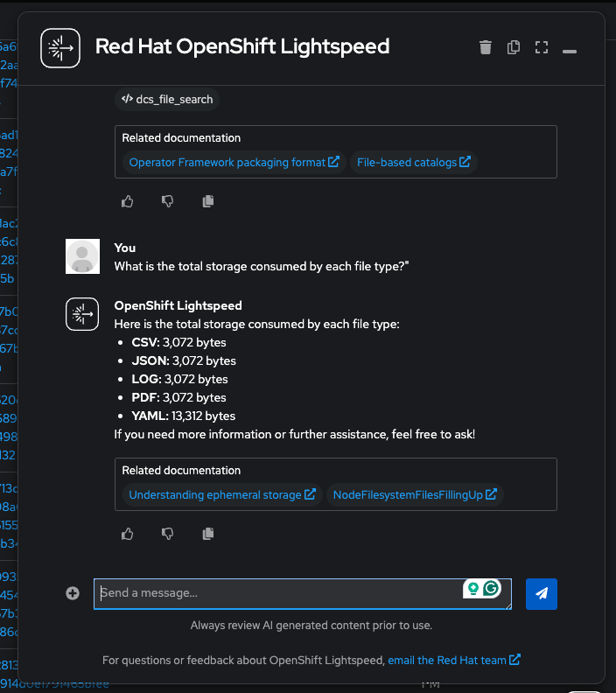This screenshot has width=616, height=693.
Task: Click the OpenShift Lightspeed response avatar
Action: pyautogui.click(x=82, y=314)
